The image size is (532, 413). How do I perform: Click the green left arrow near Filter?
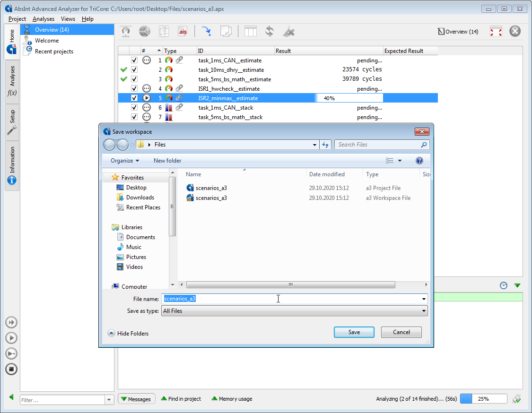(x=11, y=397)
